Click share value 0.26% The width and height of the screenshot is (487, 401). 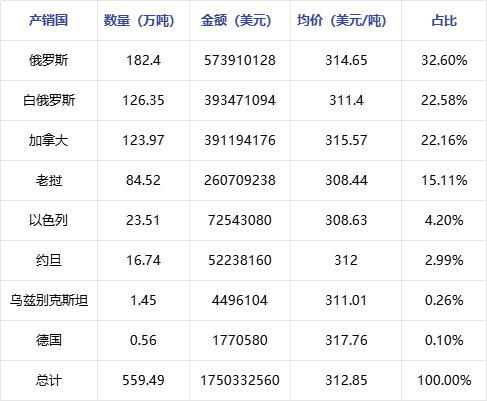(444, 300)
